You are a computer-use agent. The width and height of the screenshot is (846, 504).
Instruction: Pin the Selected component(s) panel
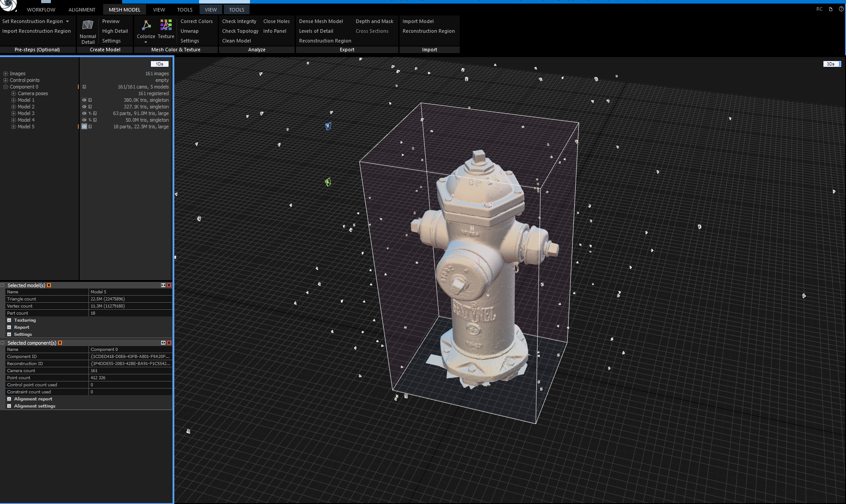(60, 343)
